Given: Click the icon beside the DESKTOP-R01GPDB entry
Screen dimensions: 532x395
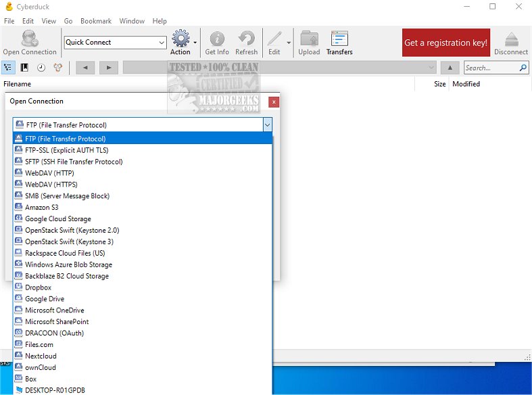Looking at the screenshot, I should coord(19,390).
